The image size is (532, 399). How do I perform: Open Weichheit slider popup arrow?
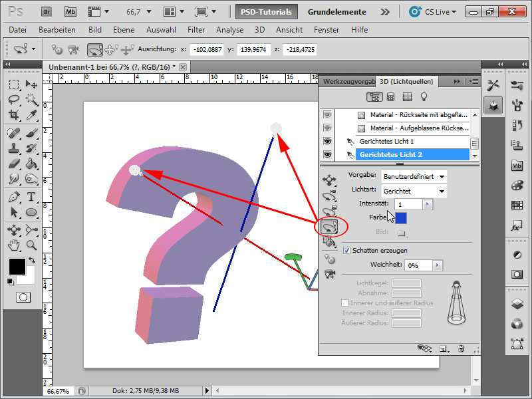438,265
